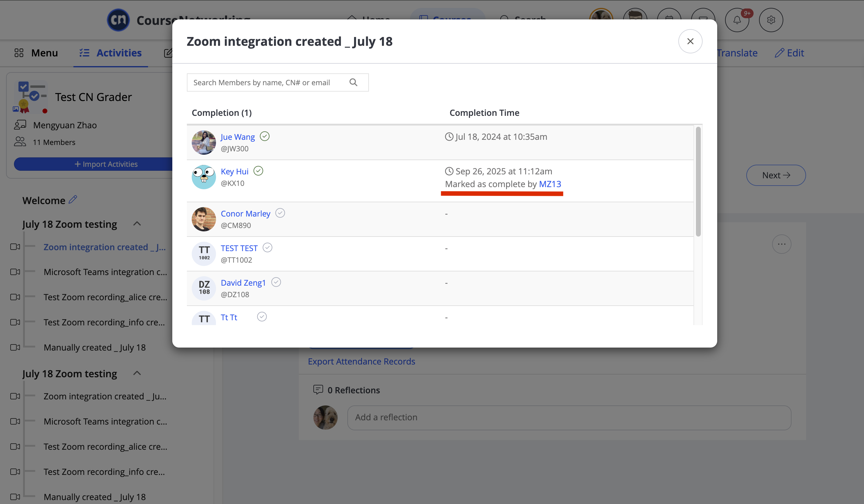Click Jue Wang's completion time clock icon
864x504 pixels.
click(x=449, y=136)
